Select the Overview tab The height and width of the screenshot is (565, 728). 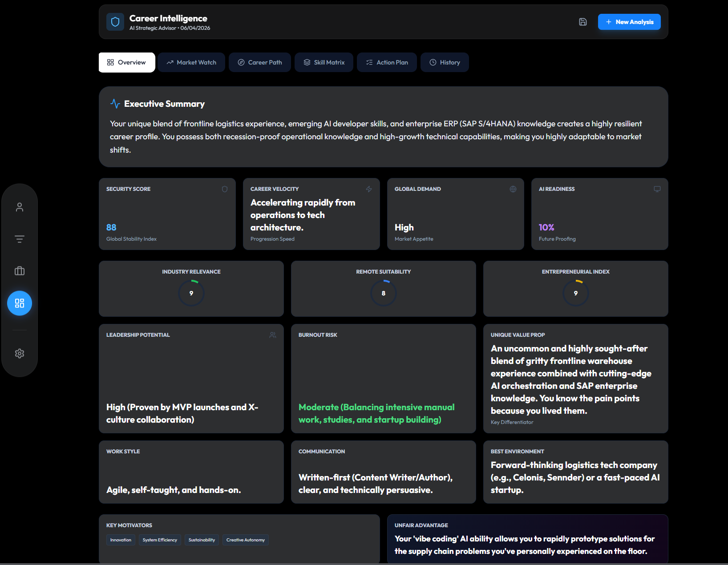pos(127,62)
